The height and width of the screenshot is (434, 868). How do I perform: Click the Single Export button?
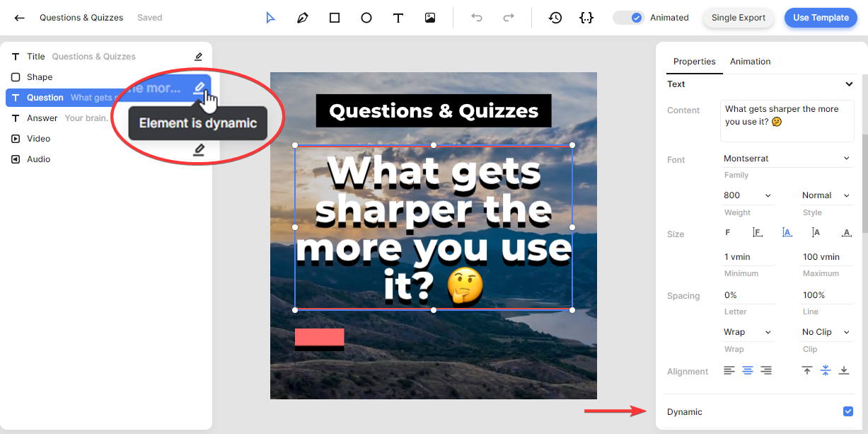coord(738,18)
